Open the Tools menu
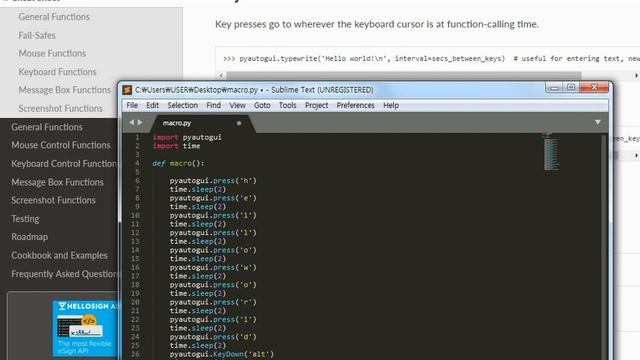 [x=287, y=105]
